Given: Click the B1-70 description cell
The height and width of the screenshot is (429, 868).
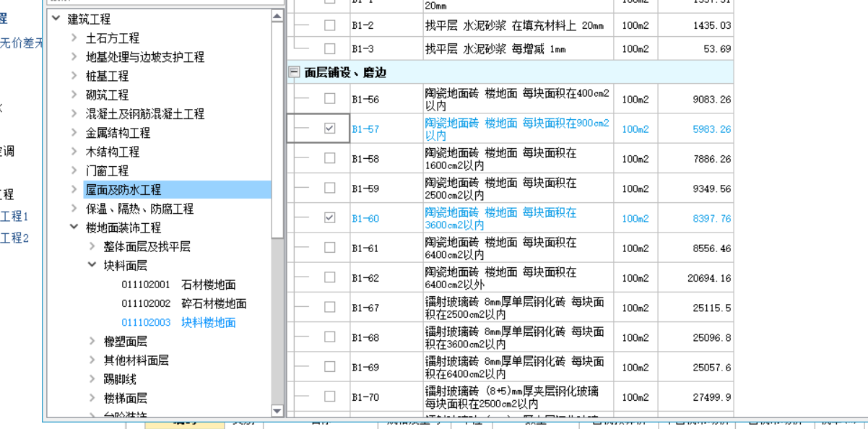Looking at the screenshot, I should click(x=518, y=397).
